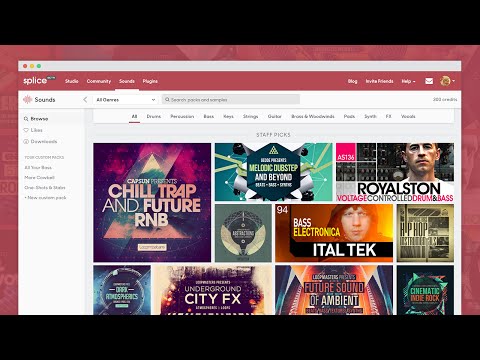This screenshot has width=480, height=360.
Task: Switch to the Percussion tab
Action: coord(182,116)
